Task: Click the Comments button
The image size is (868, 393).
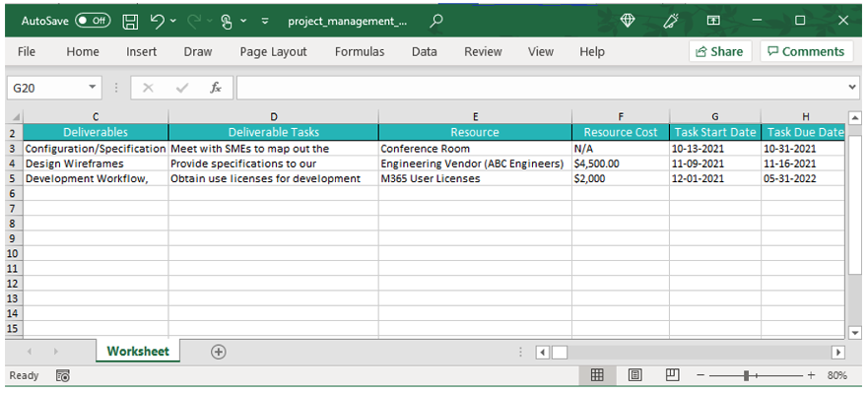Action: (806, 51)
